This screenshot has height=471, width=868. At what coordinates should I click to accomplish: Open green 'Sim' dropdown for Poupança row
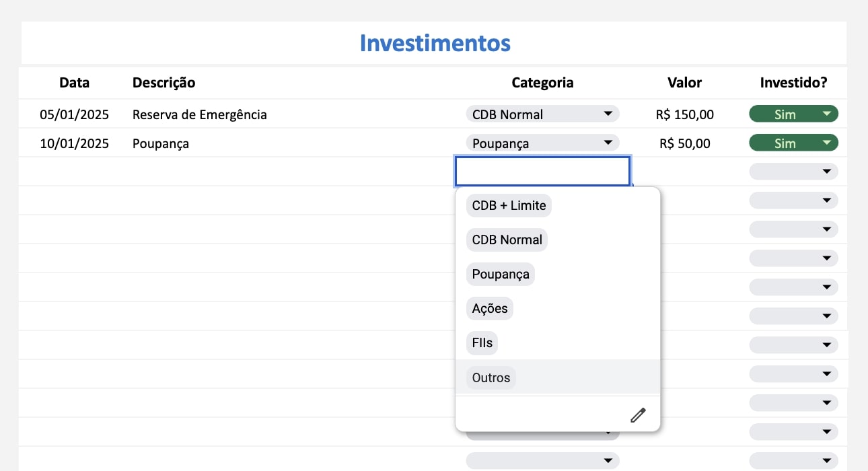coord(793,143)
